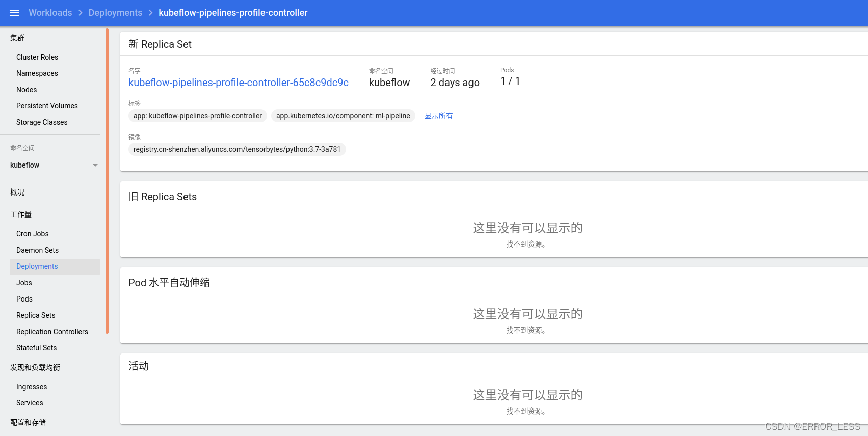Screen dimensions: 868x436
Task: Open Ingresses in sidebar
Action: (x=32, y=387)
